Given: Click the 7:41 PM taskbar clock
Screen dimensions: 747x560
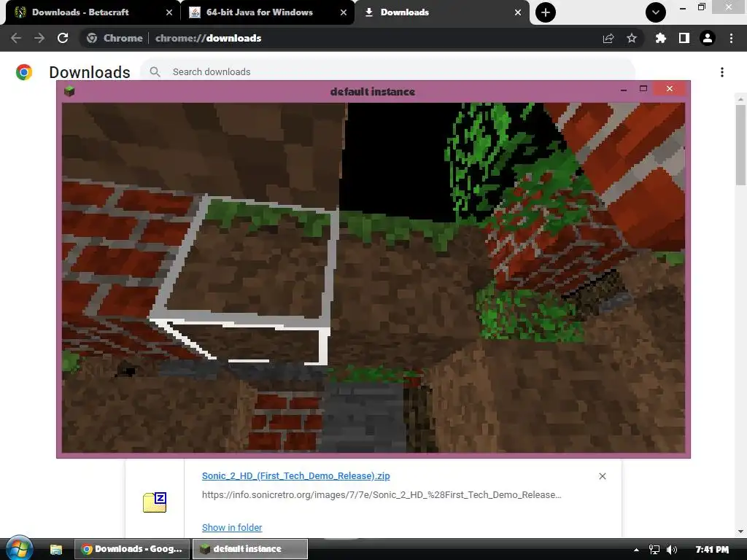Looking at the screenshot, I should tap(712, 550).
